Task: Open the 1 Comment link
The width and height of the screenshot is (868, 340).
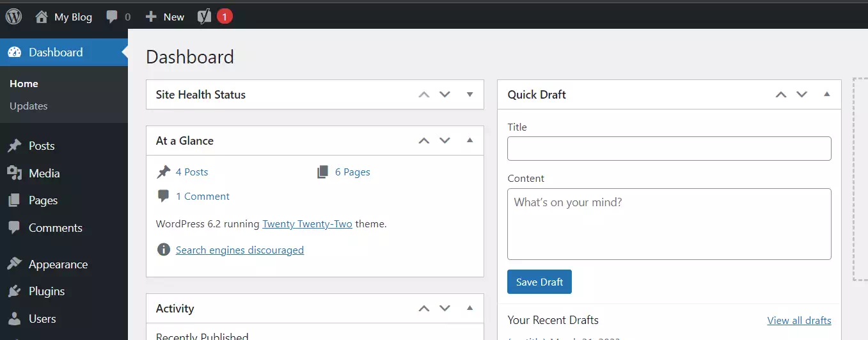Action: (203, 197)
